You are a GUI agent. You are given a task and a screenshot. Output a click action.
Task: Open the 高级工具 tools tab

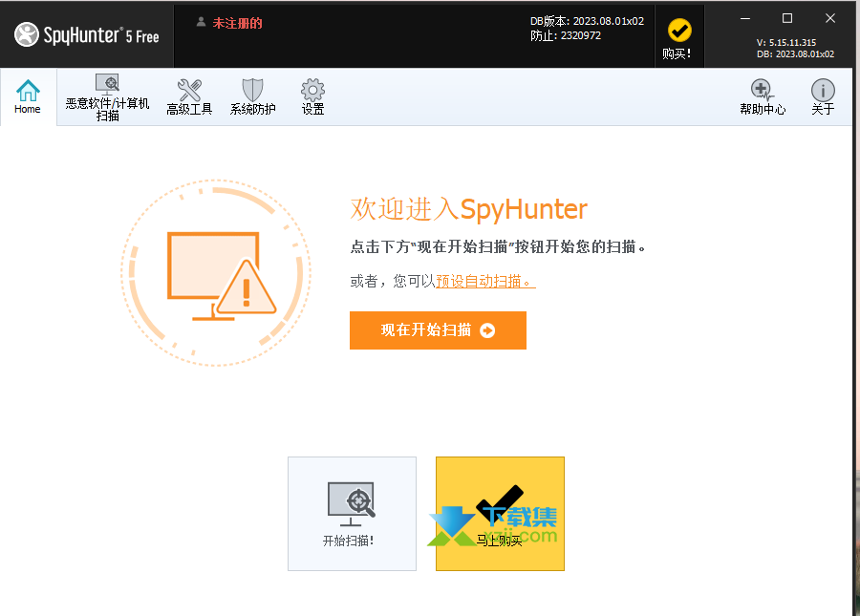point(189,97)
